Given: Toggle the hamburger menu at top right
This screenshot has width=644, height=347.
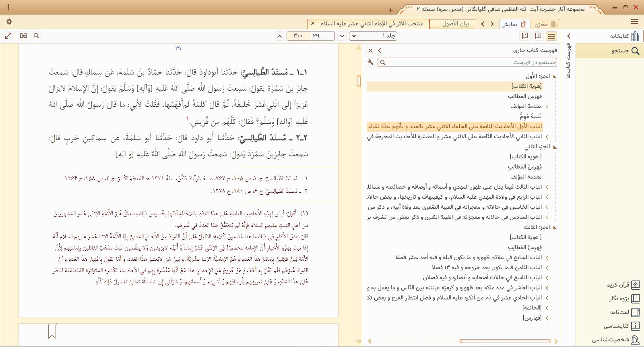Looking at the screenshot, I should (x=635, y=22).
